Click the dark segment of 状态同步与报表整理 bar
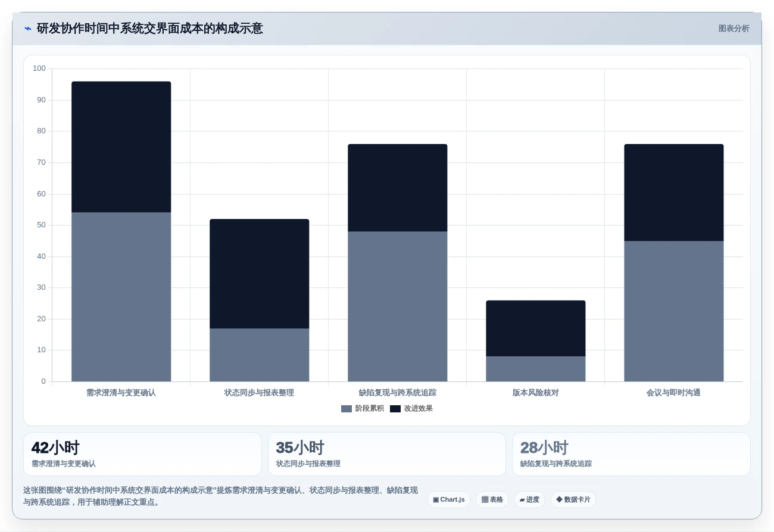The width and height of the screenshot is (774, 532). pos(260,274)
